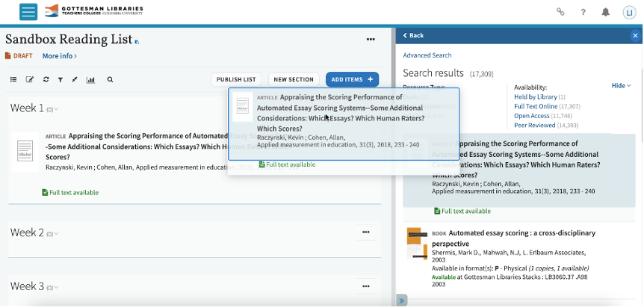Click the refresh sync toolbar icon

46,79
